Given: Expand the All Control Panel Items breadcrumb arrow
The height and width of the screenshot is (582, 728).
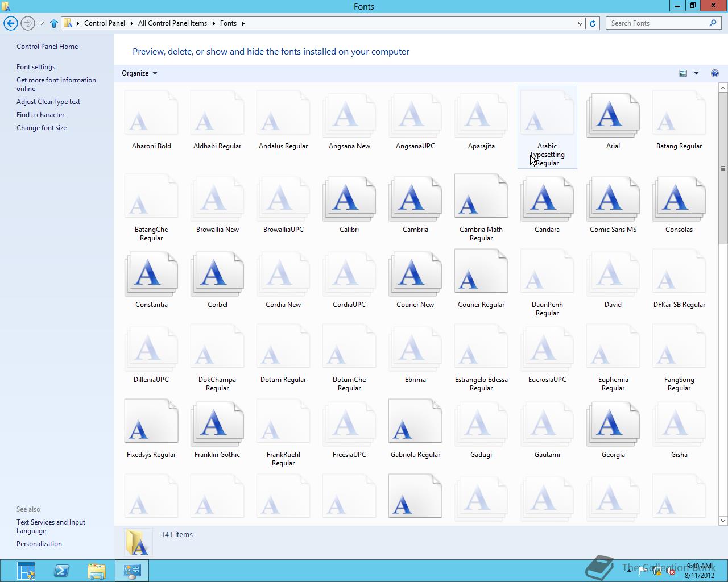Looking at the screenshot, I should [214, 23].
